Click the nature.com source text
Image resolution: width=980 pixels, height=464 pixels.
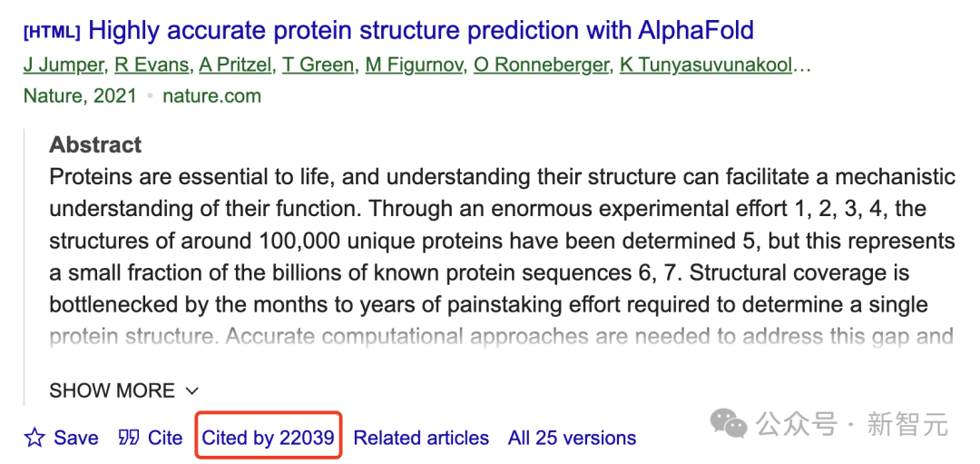tap(211, 95)
